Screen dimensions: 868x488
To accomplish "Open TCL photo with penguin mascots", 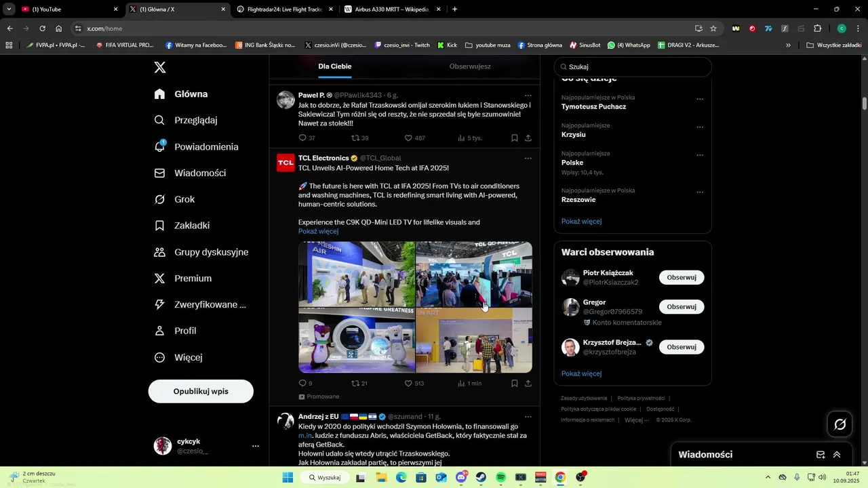I will [357, 340].
